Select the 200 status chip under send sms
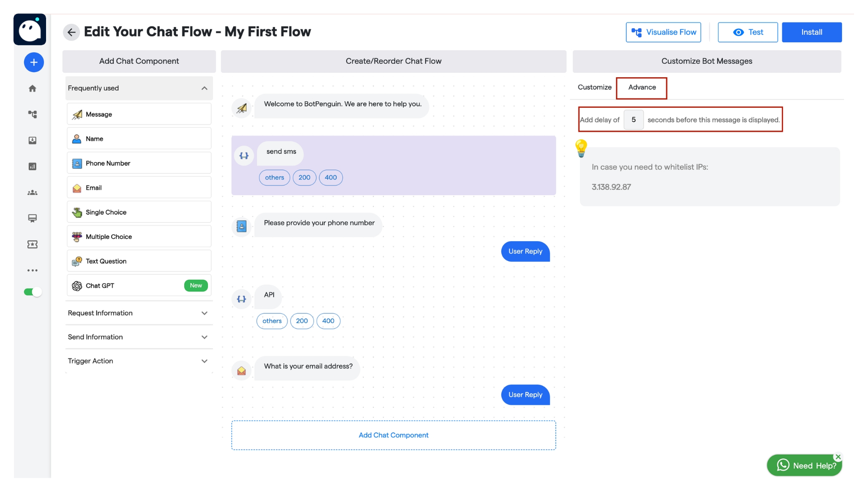Viewport: 868px width, 502px height. point(305,178)
